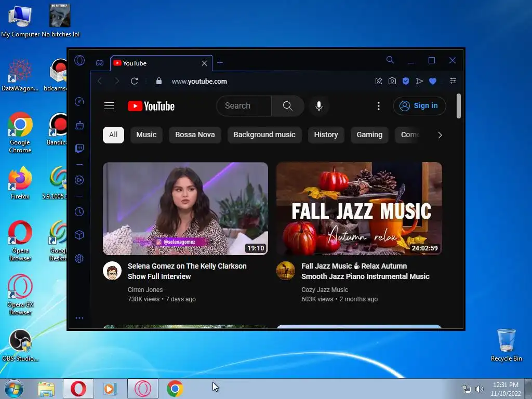Click the taskbar clock showing 12:31 PM
Viewport: 532px width, 399px height.
pyautogui.click(x=506, y=389)
